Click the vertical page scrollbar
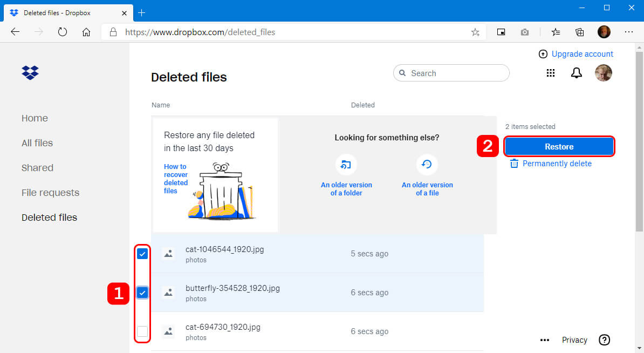644x353 pixels. [x=639, y=140]
